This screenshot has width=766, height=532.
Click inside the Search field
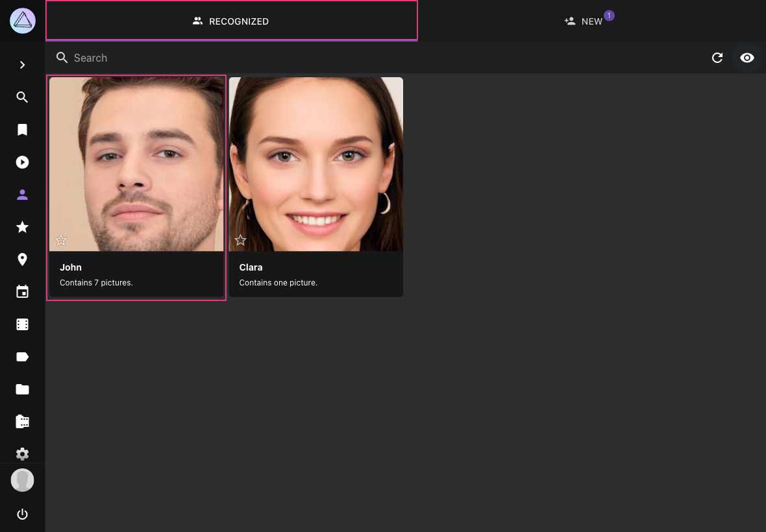[195, 58]
